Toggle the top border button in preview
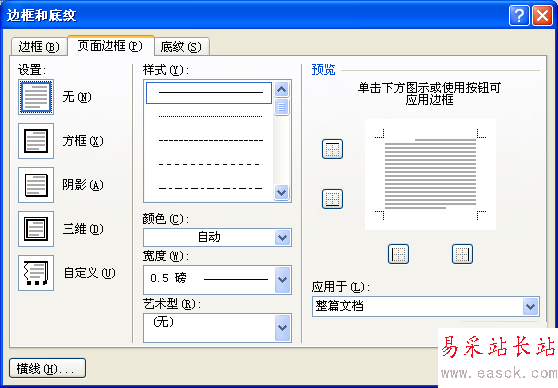The image size is (558, 388). click(x=332, y=149)
